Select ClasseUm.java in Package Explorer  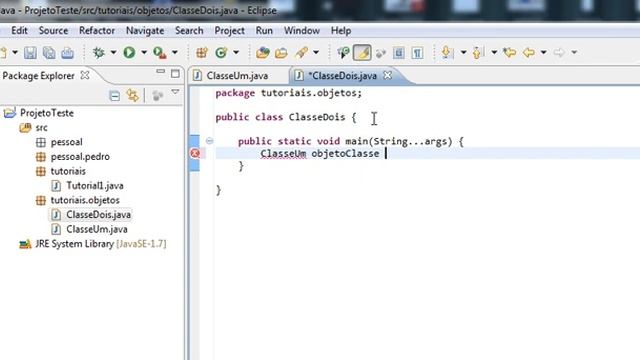(97, 229)
